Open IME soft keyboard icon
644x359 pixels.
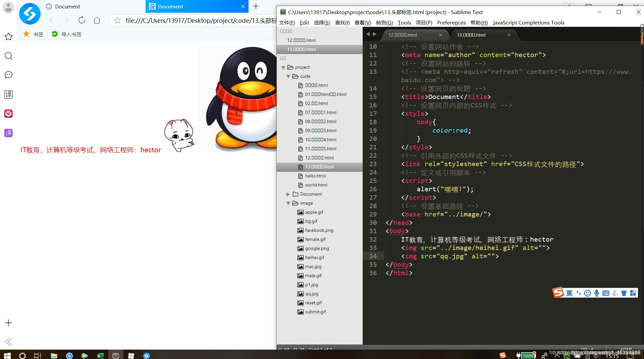coord(606,293)
